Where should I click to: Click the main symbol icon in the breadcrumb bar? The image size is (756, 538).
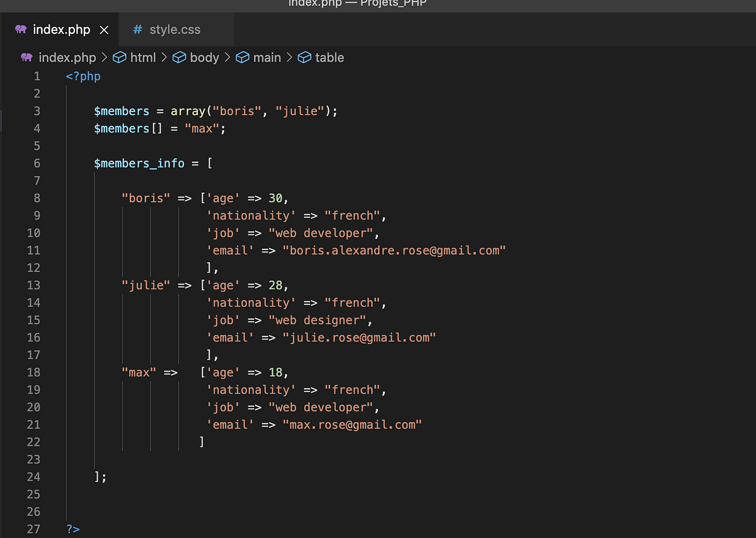pos(243,57)
